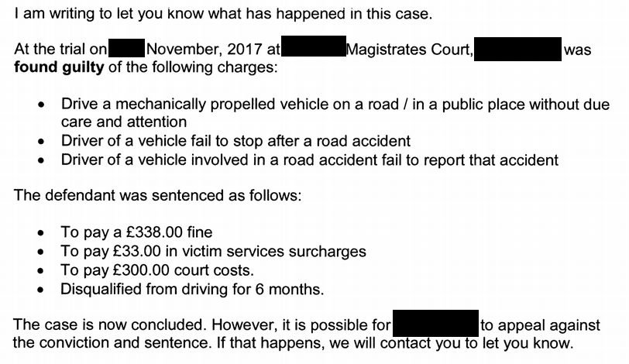Click the words 'Magistrates Court,'
The height and width of the screenshot is (364, 629).
point(410,50)
